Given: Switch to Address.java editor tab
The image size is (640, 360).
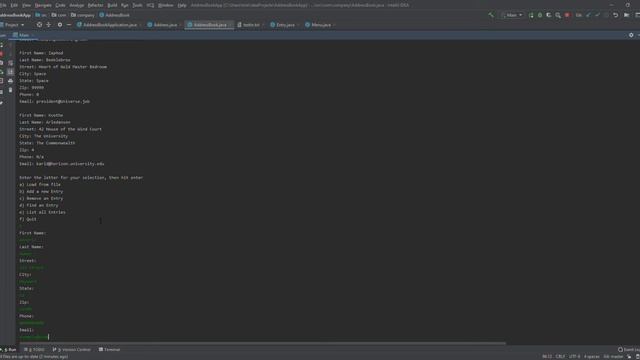Looking at the screenshot, I should [x=162, y=25].
